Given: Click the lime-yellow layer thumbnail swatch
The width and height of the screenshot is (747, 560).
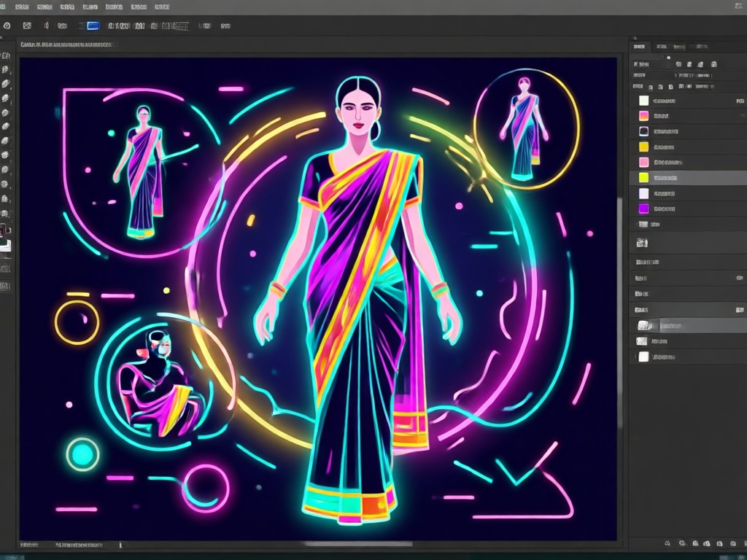Looking at the screenshot, I should (x=643, y=178).
